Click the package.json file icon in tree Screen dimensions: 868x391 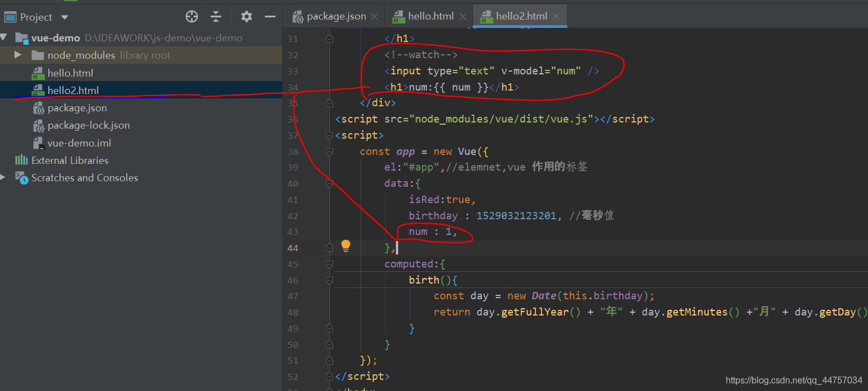[38, 108]
